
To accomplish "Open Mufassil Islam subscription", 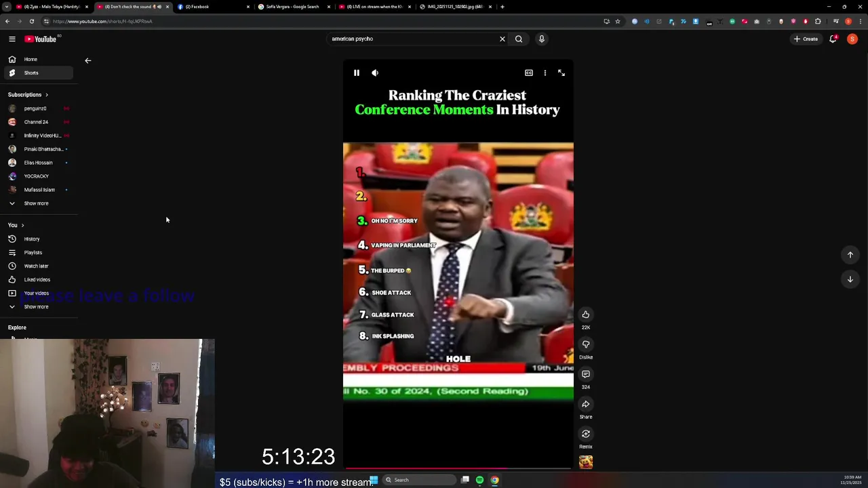I will pos(38,190).
